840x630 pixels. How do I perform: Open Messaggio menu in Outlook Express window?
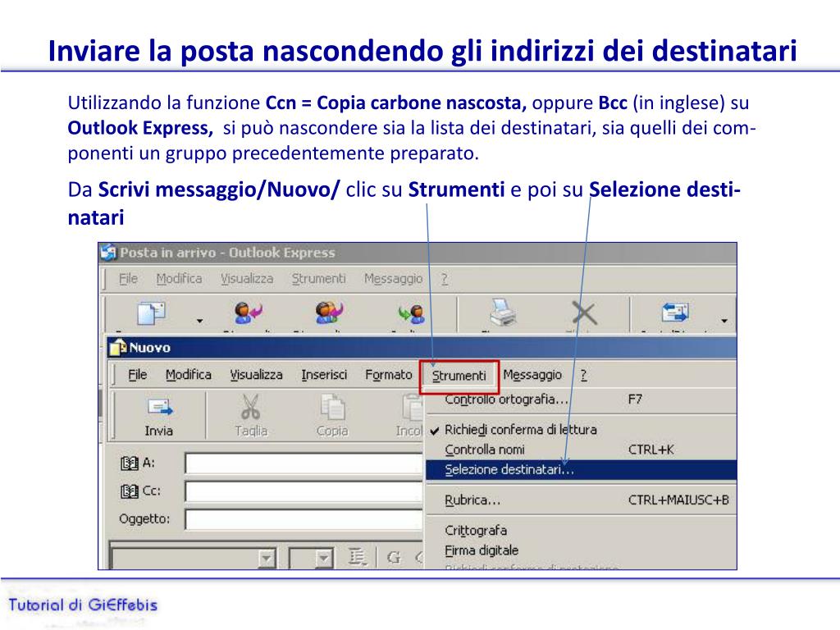393,279
